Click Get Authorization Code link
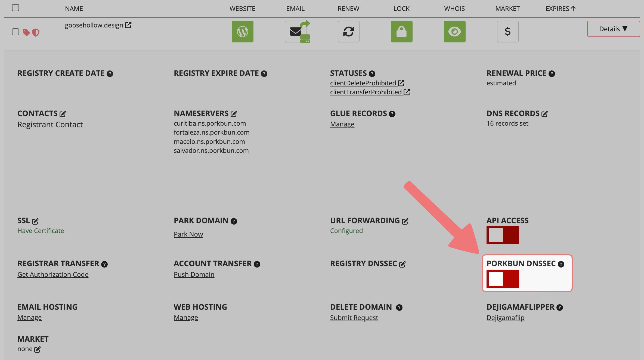 (53, 274)
